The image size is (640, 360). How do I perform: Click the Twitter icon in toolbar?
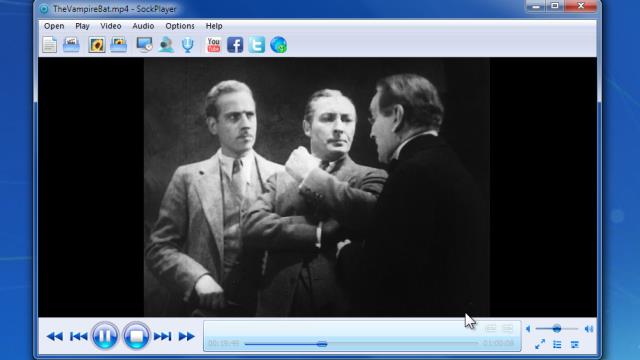[x=257, y=44]
